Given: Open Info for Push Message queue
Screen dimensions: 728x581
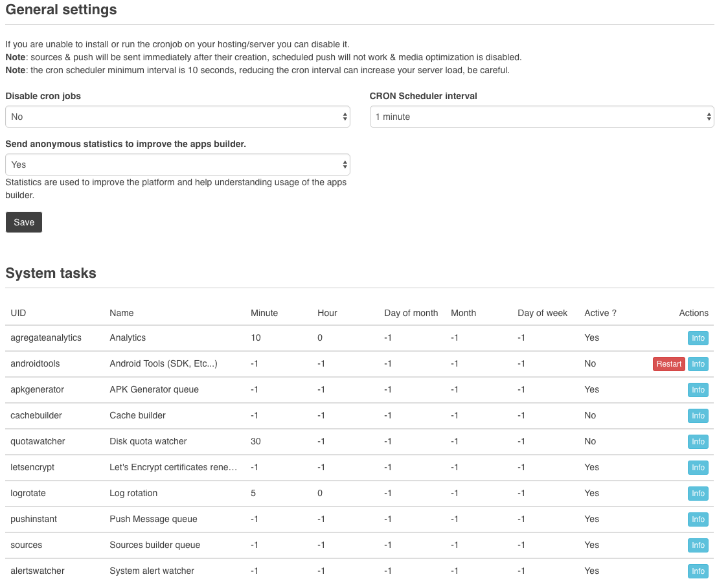Looking at the screenshot, I should coord(698,519).
